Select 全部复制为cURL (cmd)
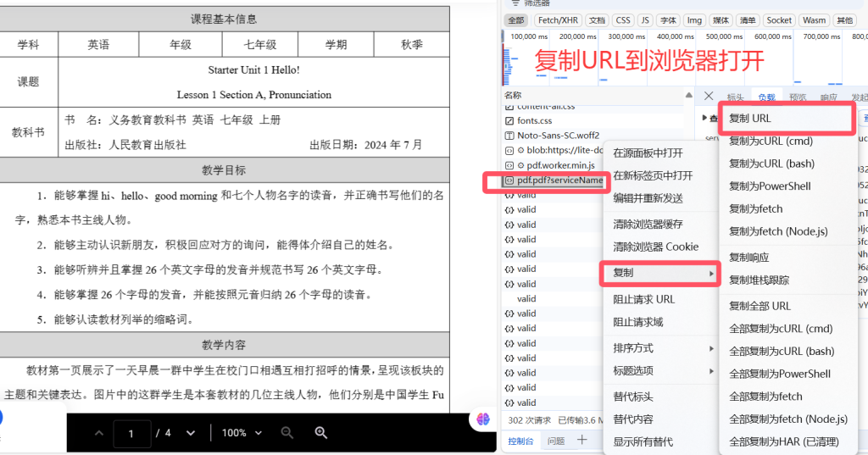Screen dimensions: 868x455 pyautogui.click(x=788, y=329)
